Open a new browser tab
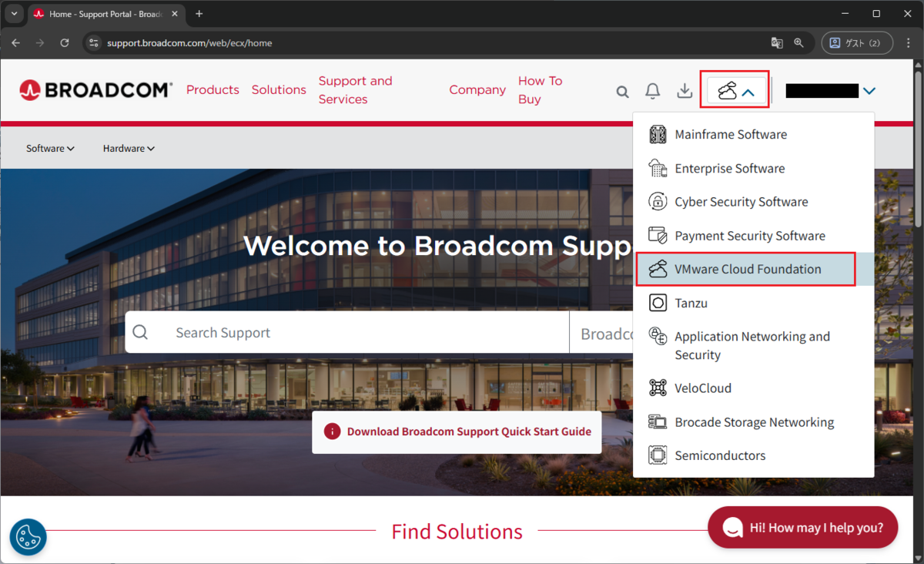 click(199, 14)
